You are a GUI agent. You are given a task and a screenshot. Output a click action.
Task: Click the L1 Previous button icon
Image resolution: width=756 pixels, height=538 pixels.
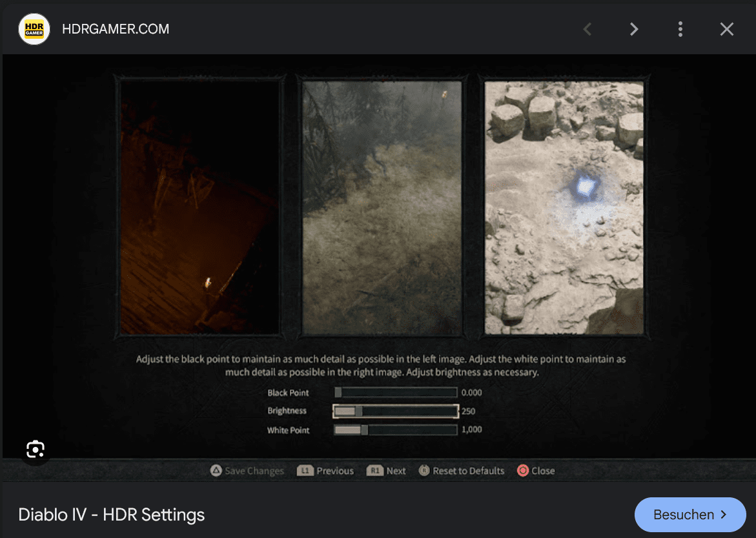305,470
